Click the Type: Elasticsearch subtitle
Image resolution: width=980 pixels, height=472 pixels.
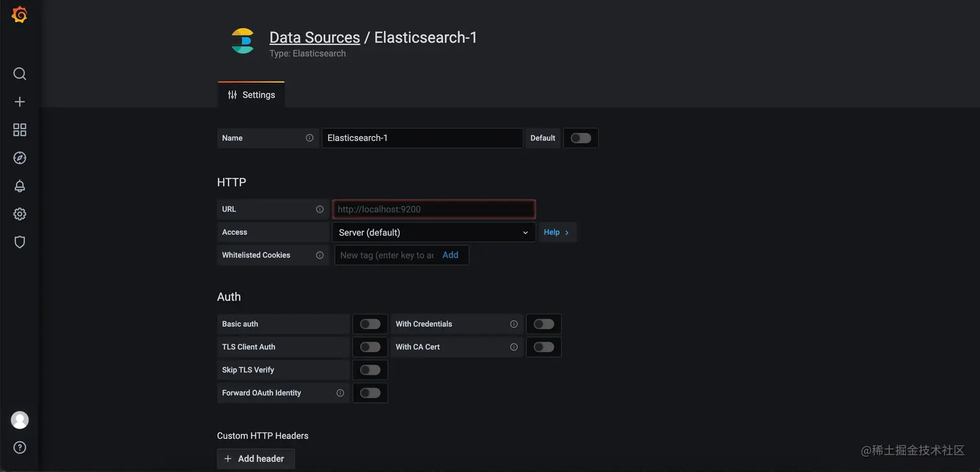pos(308,54)
